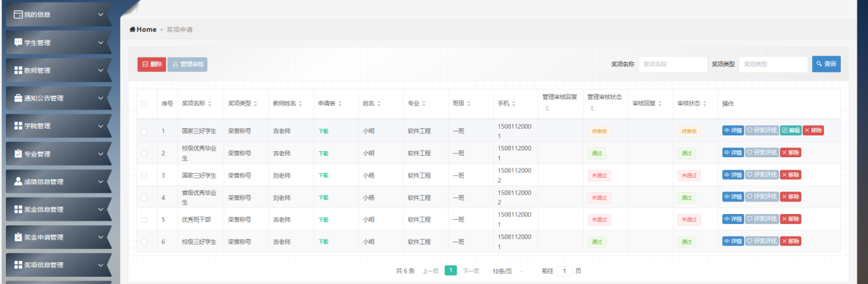Image resolution: width=868 pixels, height=284 pixels.
Task: Click the clipboard icon beside 奖金申请管理
Action: pyautogui.click(x=18, y=237)
